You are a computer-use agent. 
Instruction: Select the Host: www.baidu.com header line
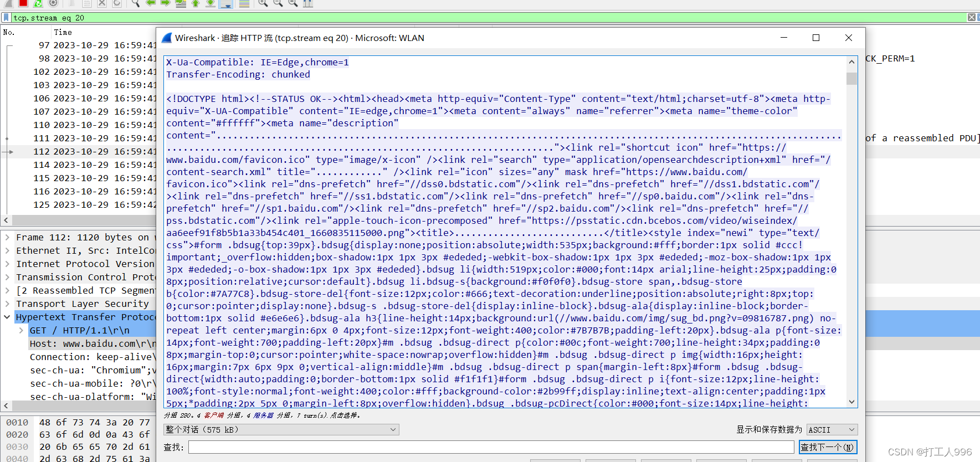click(x=93, y=343)
